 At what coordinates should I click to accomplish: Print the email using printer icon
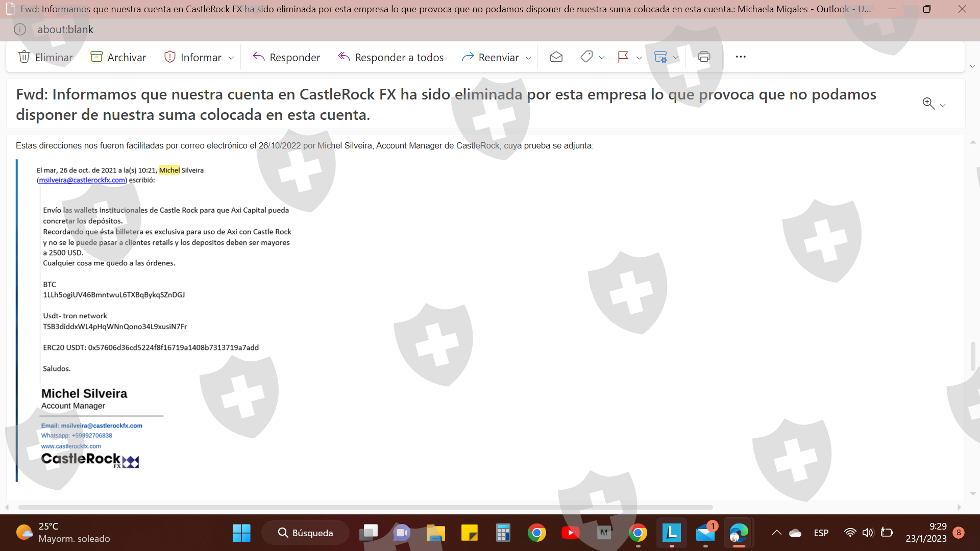pos(704,57)
